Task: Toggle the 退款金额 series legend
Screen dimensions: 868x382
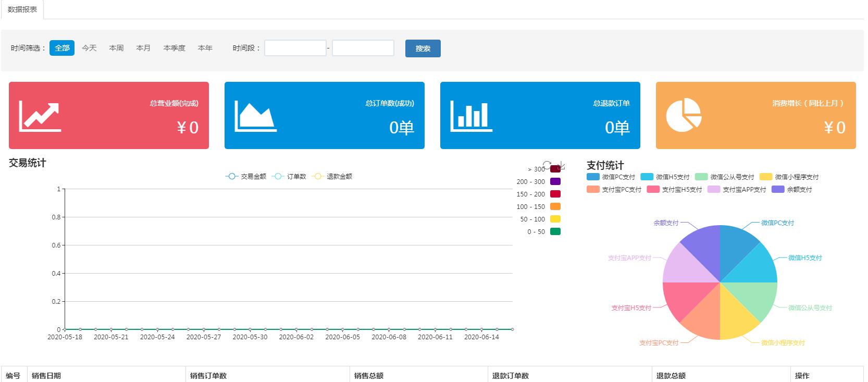Action: 332,177
